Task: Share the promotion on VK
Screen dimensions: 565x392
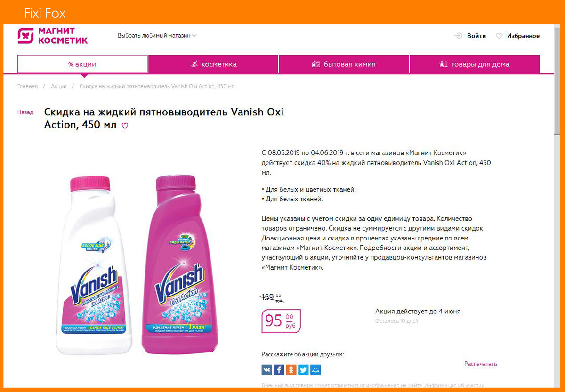Action: [267, 370]
